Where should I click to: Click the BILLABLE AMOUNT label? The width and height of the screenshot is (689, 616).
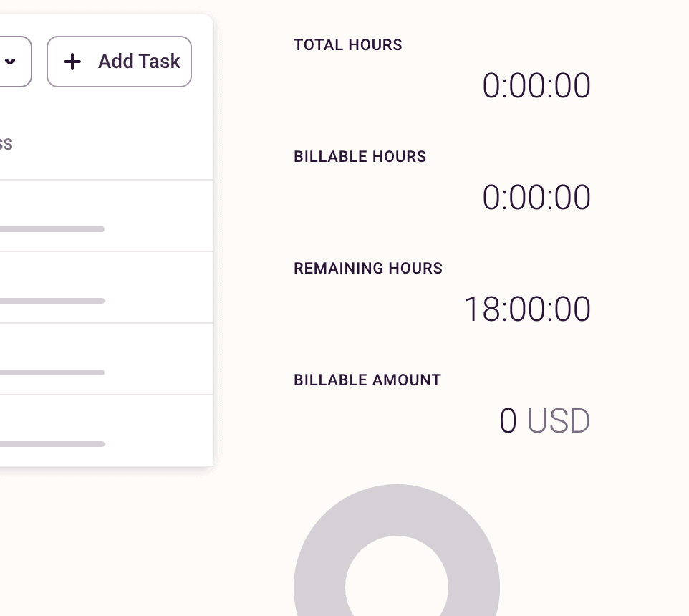(367, 380)
